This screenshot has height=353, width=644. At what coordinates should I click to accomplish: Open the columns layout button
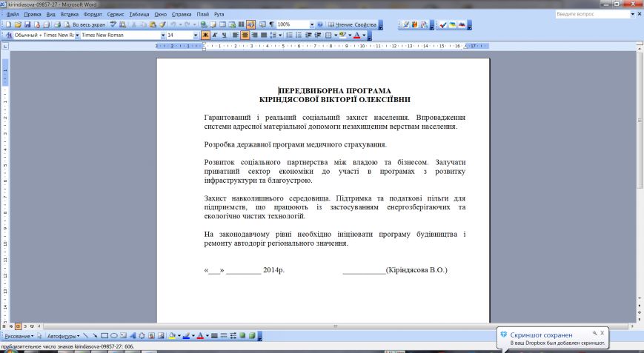[241, 24]
